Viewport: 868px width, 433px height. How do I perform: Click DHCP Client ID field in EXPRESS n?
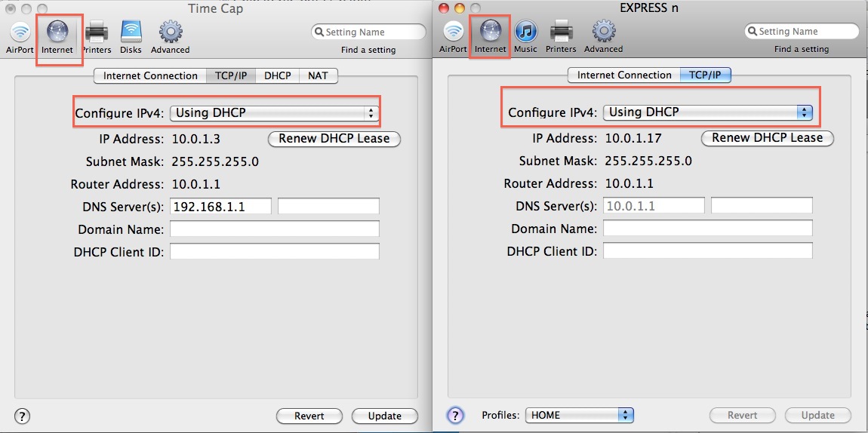(708, 250)
